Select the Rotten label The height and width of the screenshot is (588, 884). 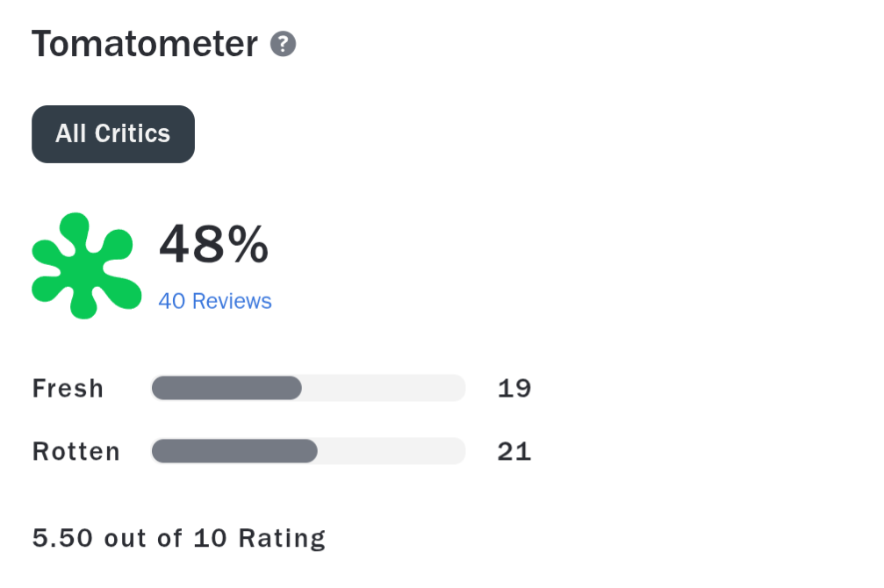click(x=76, y=451)
